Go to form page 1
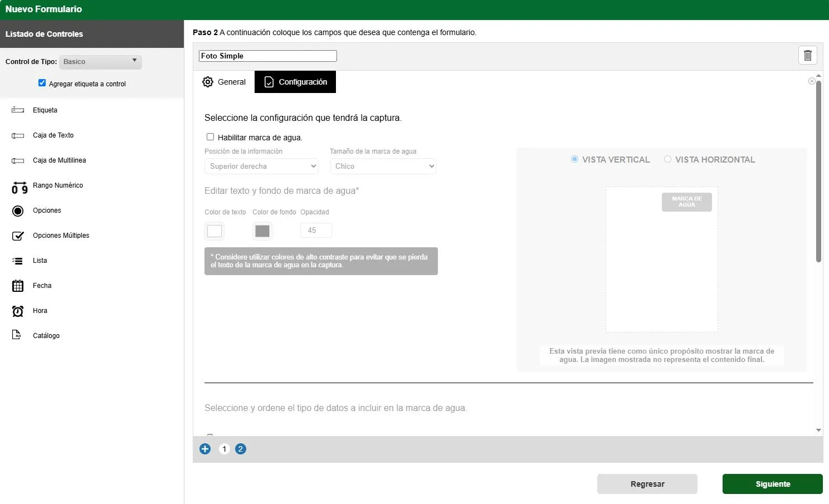 (225, 449)
